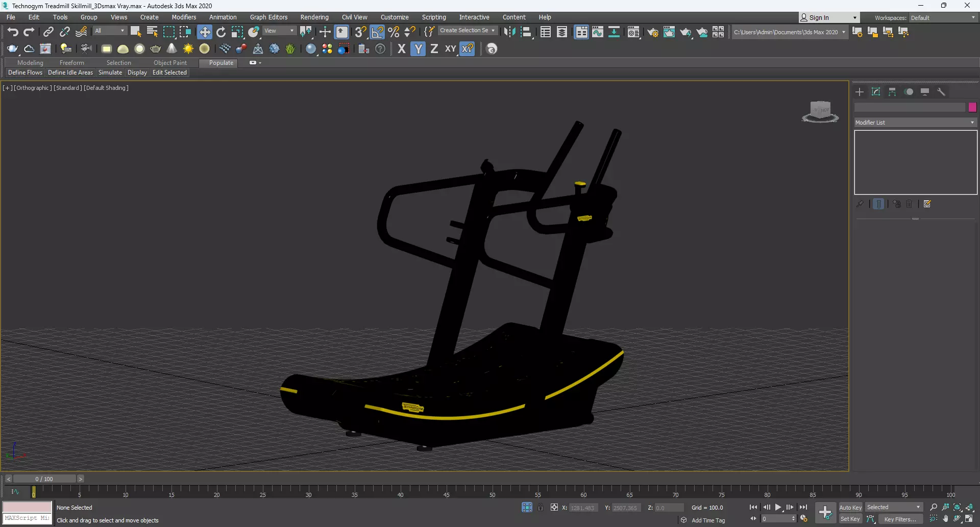Click the Maximize Viewport Toggle icon
980x527 pixels.
pyautogui.click(x=969, y=519)
